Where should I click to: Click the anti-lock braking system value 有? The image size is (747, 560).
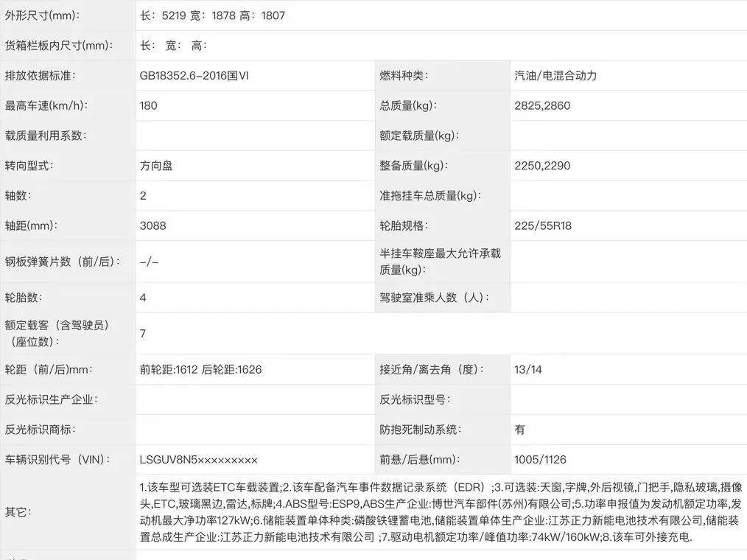tap(520, 430)
